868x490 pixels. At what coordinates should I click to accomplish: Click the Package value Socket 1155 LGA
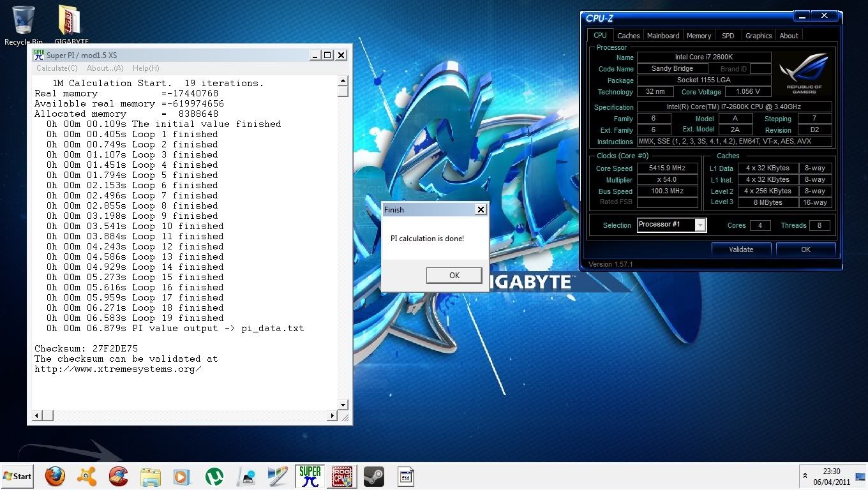[x=704, y=80]
